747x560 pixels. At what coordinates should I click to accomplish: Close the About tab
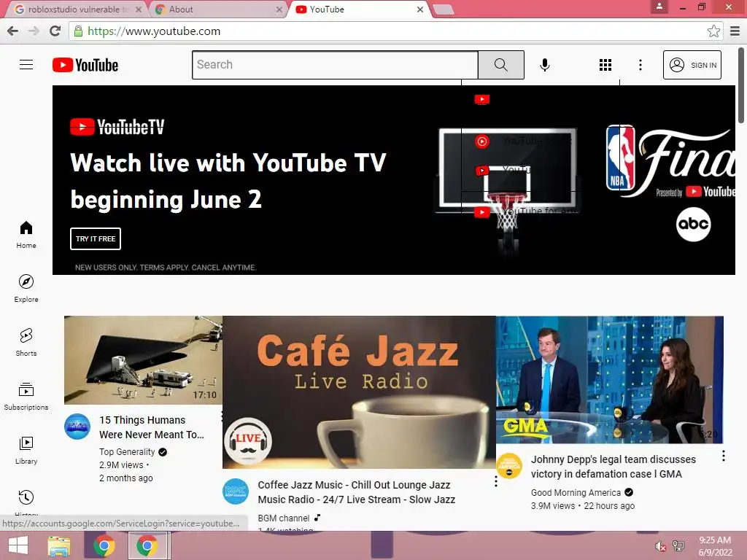[x=279, y=9]
